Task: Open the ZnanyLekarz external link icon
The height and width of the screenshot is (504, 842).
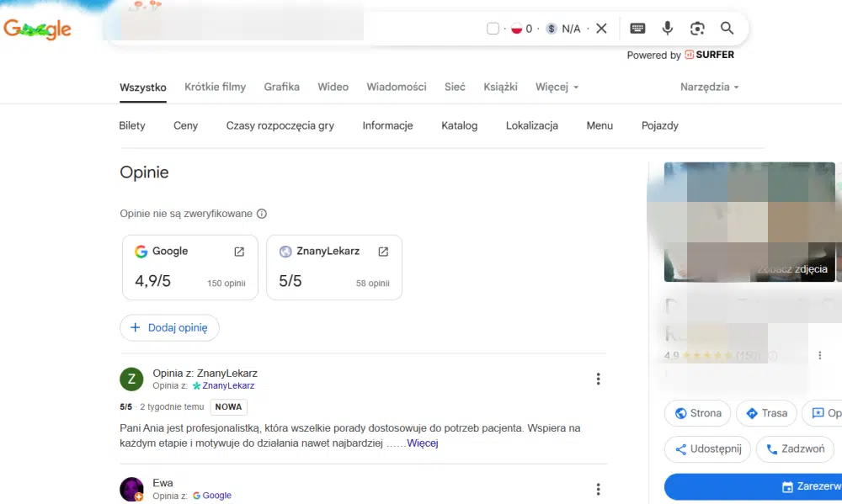Action: (383, 251)
